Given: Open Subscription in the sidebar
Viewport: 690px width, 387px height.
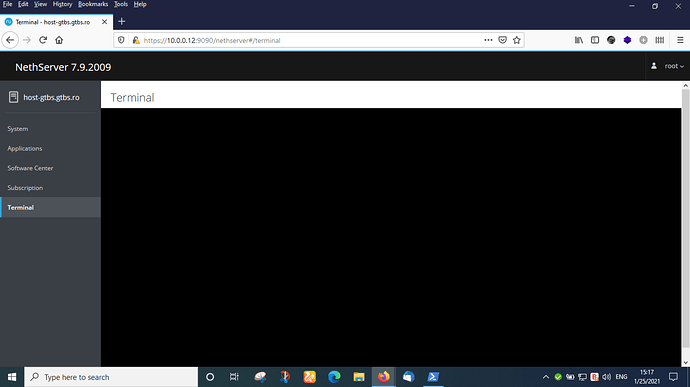Looking at the screenshot, I should click(25, 188).
